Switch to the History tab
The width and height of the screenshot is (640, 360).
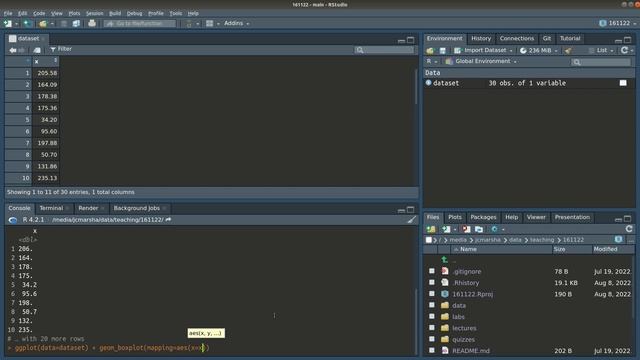click(x=481, y=38)
